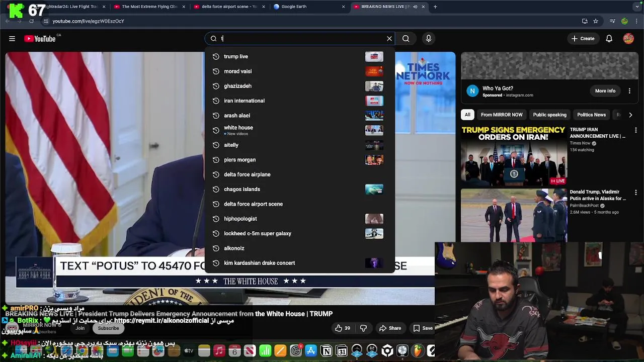Go to the YouTube home logo
This screenshot has height=362, width=644.
(40, 39)
